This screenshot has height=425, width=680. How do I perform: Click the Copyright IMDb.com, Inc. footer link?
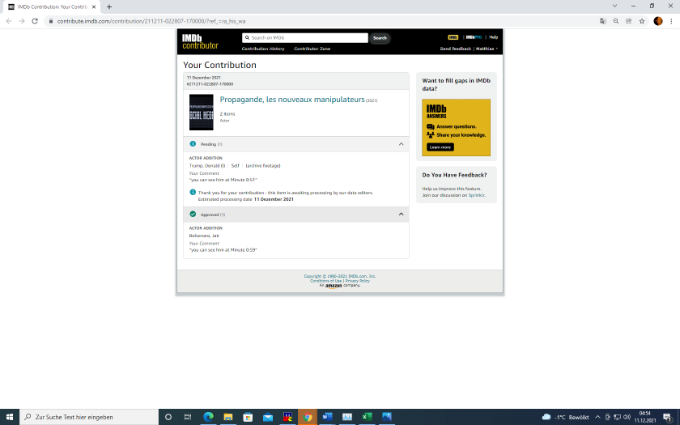[340, 276]
